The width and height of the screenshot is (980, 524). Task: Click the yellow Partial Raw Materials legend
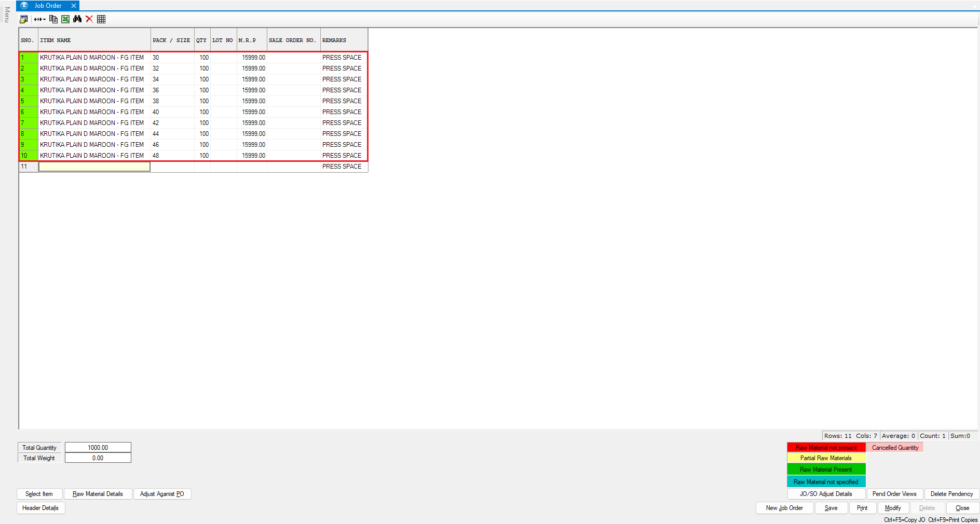pyautogui.click(x=826, y=458)
